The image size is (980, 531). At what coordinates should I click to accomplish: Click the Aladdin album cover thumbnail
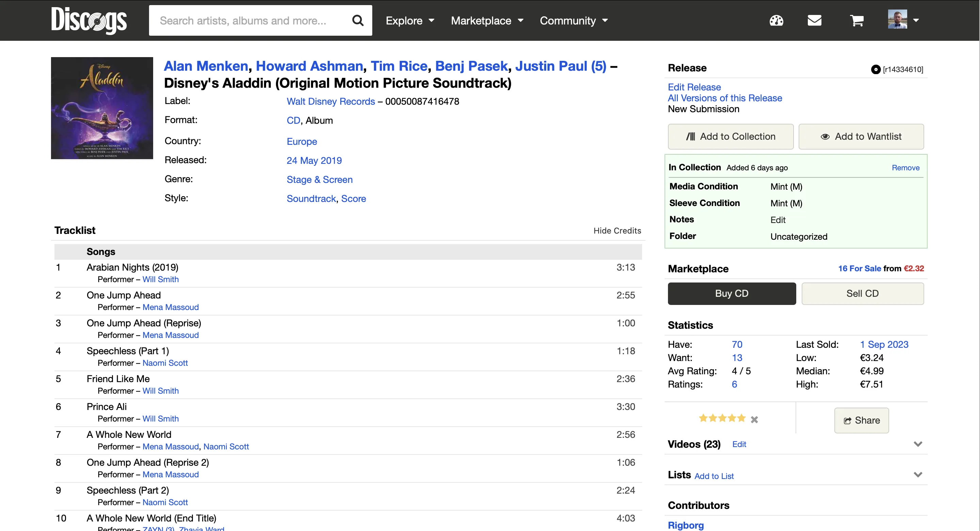point(102,108)
